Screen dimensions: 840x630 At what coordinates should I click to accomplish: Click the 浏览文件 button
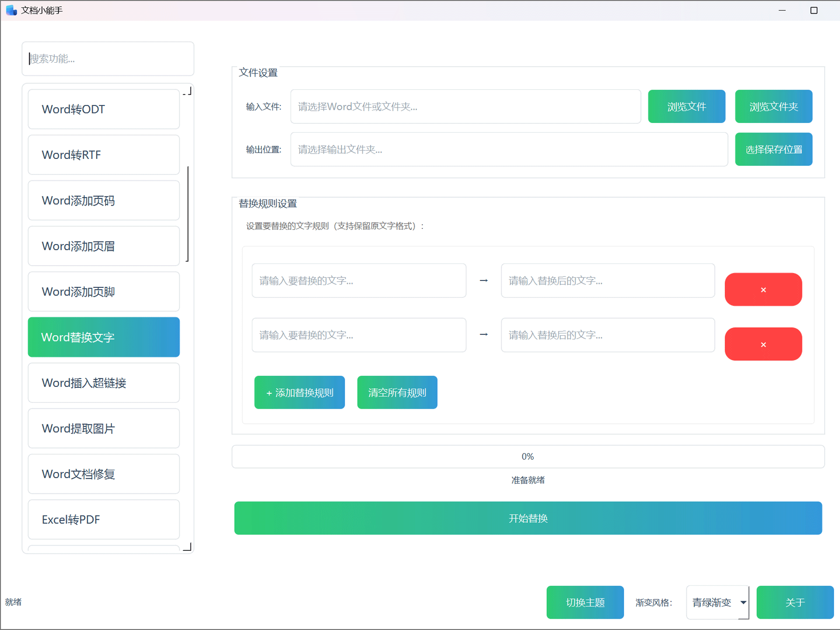point(686,106)
